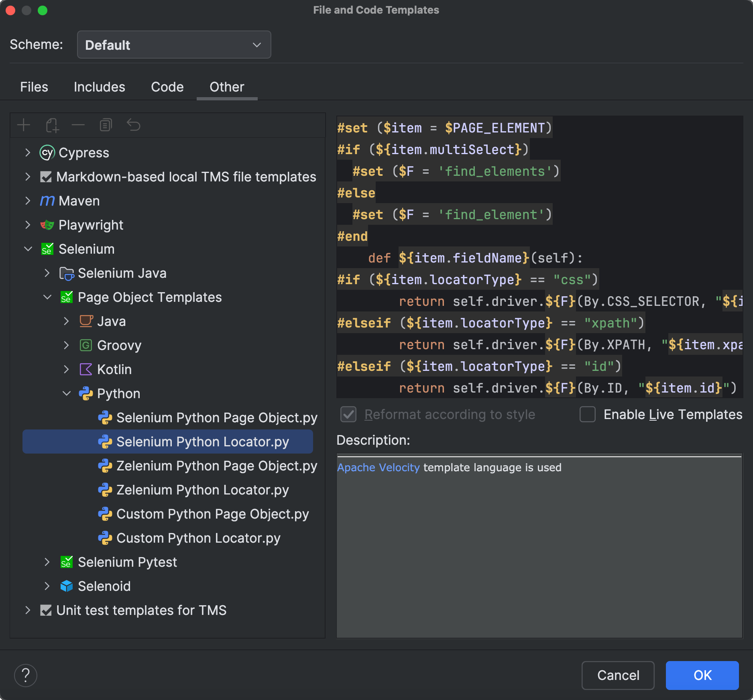Click the Copy Template toolbar icon
This screenshot has height=700, width=753.
(106, 125)
